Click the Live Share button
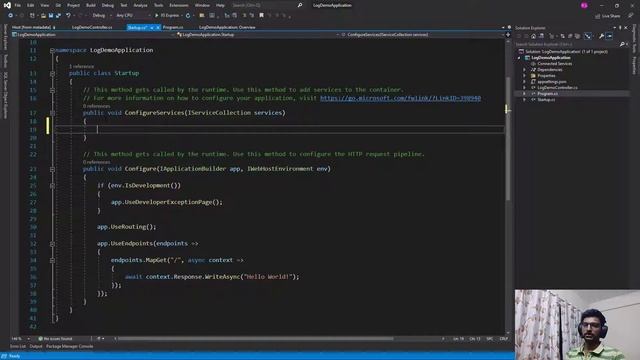 coord(607,16)
